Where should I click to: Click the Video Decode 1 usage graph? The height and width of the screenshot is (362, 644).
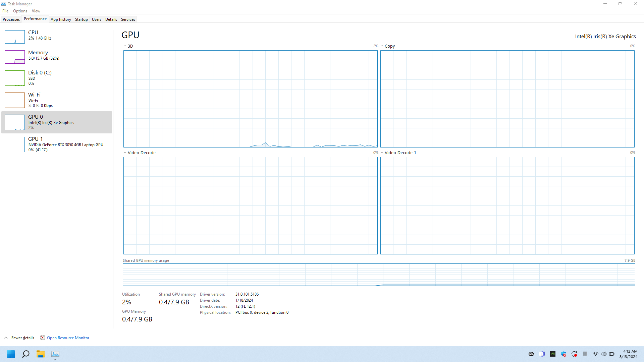point(507,205)
